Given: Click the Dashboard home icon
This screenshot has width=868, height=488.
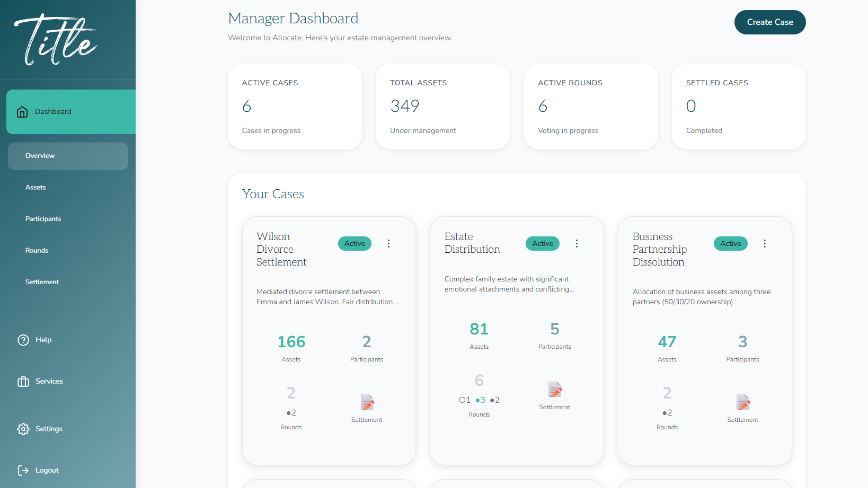Looking at the screenshot, I should (x=22, y=112).
